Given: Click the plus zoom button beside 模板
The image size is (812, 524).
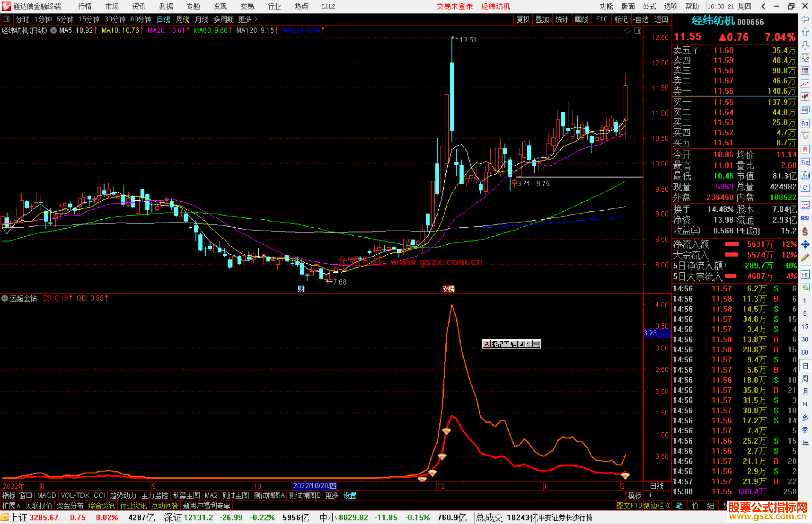Looking at the screenshot, I should pyautogui.click(x=650, y=495).
